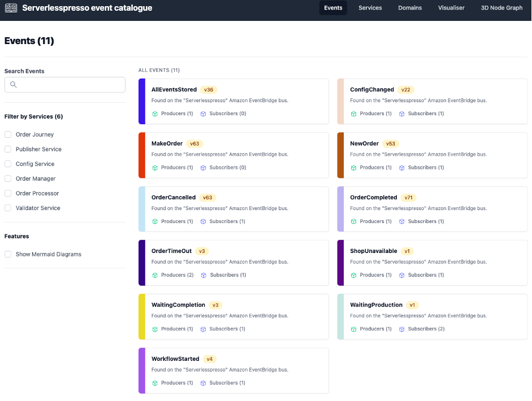Viewport: 532px width, 401px height.
Task: Enable the Order Journey filter checkbox
Action: [x=8, y=134]
